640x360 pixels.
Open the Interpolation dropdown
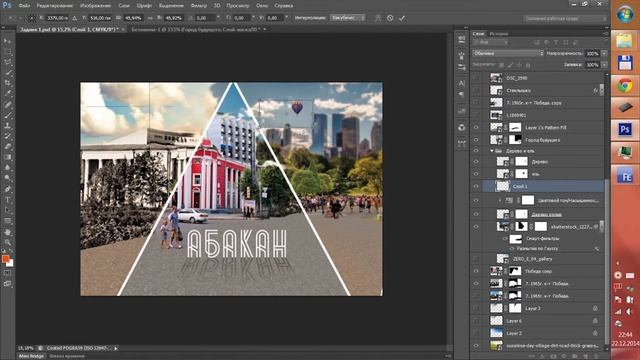[347, 18]
